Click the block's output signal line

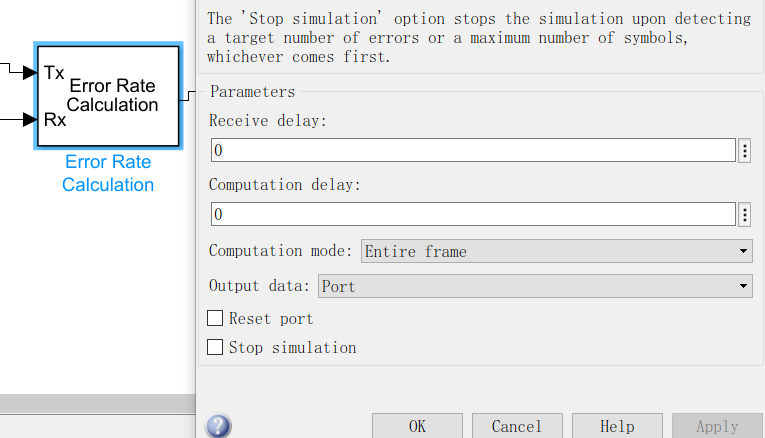pos(190,96)
